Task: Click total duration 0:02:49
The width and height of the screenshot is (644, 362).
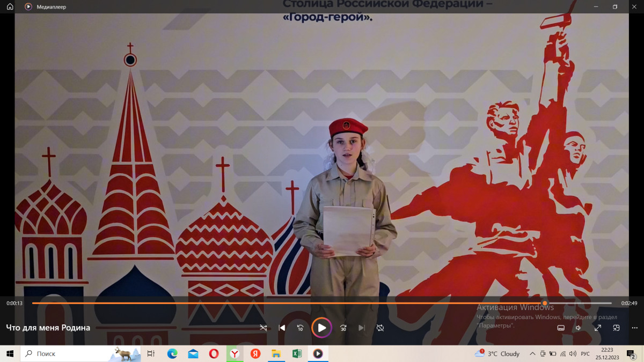Action: coord(629,304)
